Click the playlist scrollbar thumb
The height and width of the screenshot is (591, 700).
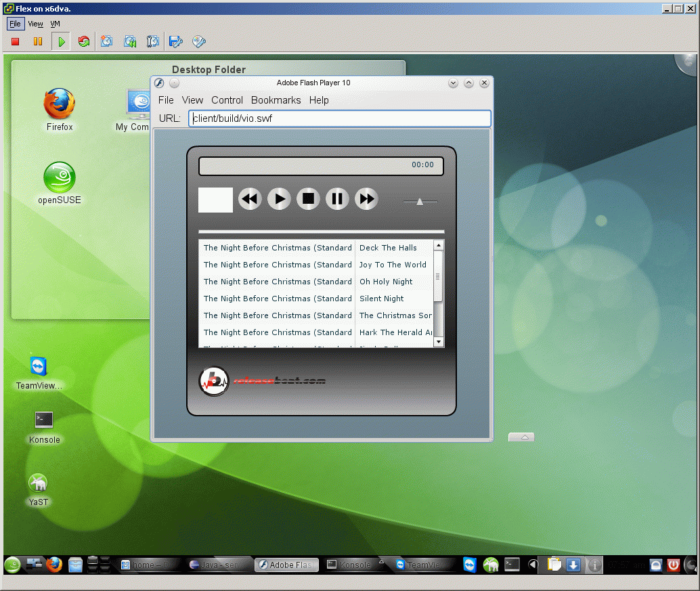pyautogui.click(x=439, y=276)
